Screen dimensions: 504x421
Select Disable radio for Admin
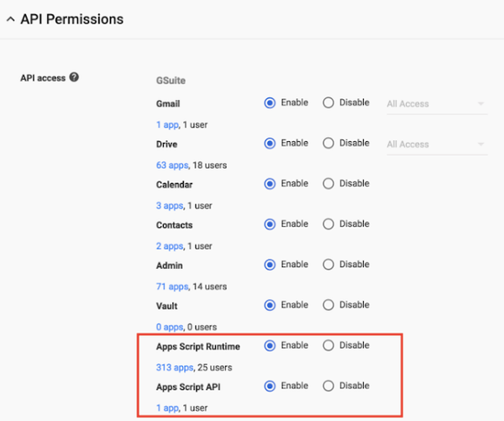click(328, 265)
